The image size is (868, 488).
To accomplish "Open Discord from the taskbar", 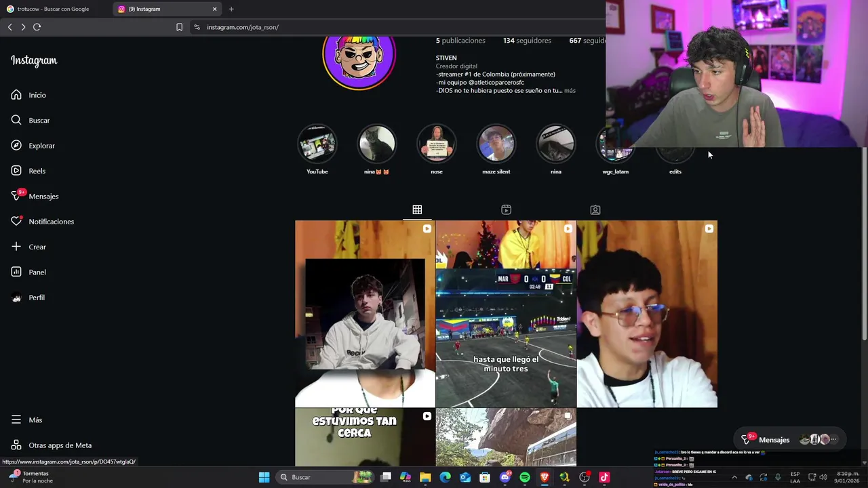I will [x=505, y=477].
